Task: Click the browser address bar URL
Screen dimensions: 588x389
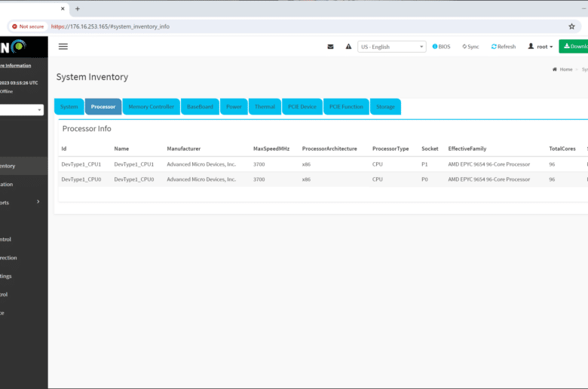Action: pyautogui.click(x=110, y=26)
